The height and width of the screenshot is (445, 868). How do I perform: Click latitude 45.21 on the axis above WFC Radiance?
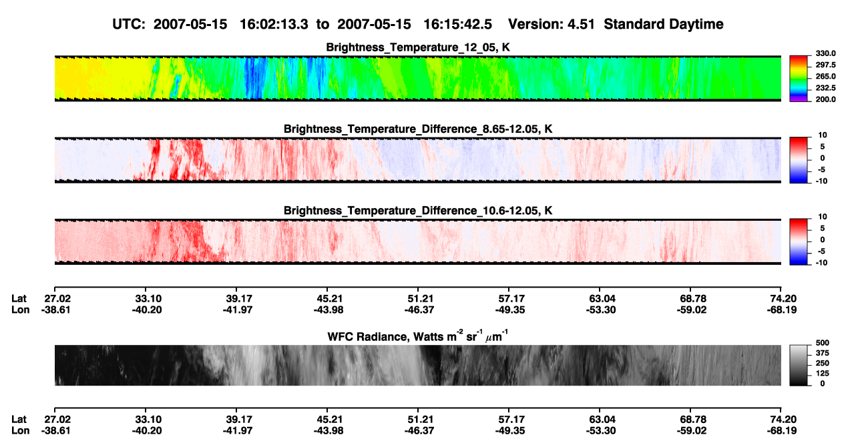(x=327, y=298)
